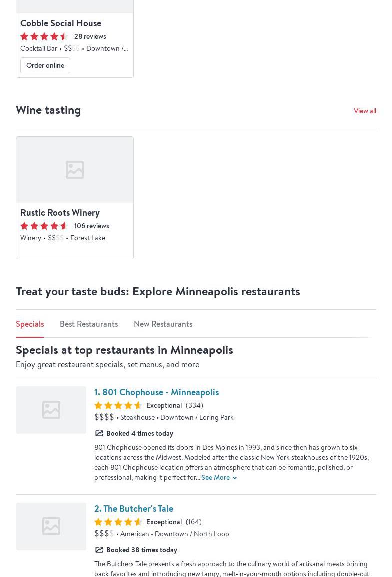The height and width of the screenshot is (577, 392).
Task: Click the booked-times icon under The Butcher's Tale
Action: tap(99, 550)
